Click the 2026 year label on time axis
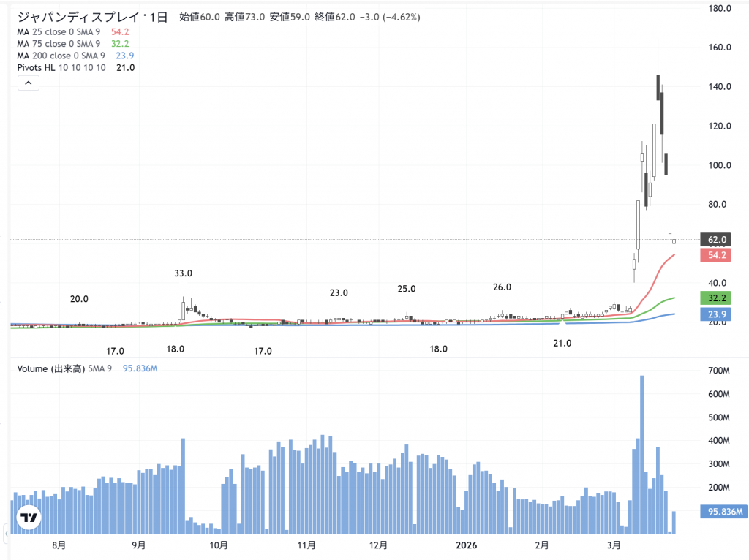Viewport: 749px width, 560px height. coord(466,545)
